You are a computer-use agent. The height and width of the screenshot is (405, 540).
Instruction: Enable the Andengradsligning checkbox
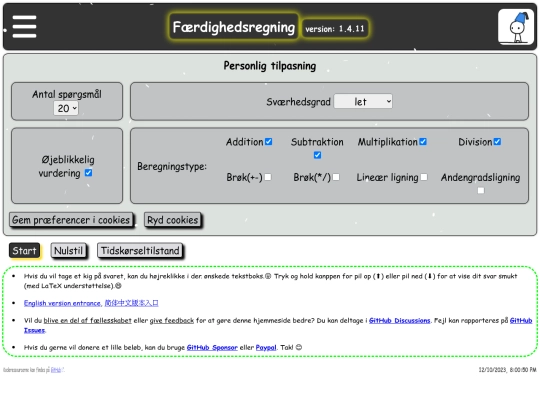point(481,190)
